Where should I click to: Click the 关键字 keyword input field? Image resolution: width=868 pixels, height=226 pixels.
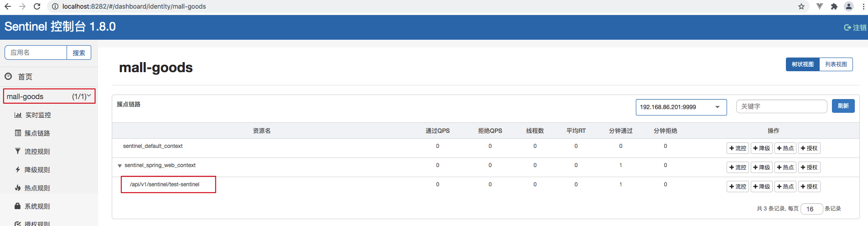point(781,106)
